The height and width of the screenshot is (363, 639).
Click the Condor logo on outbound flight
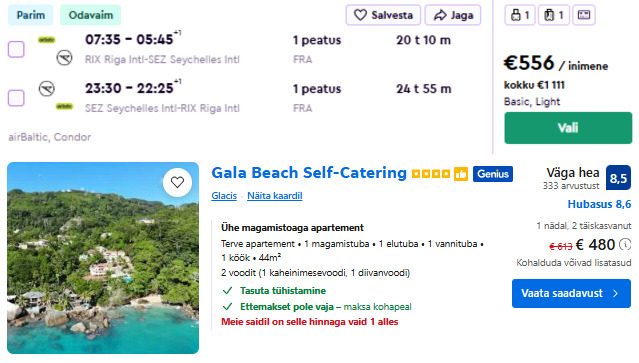[x=64, y=57]
